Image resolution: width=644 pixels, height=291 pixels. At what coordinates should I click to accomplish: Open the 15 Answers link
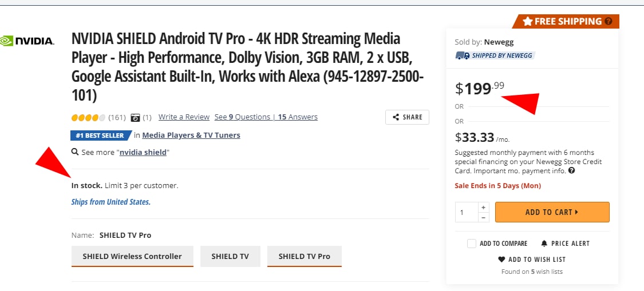[298, 117]
